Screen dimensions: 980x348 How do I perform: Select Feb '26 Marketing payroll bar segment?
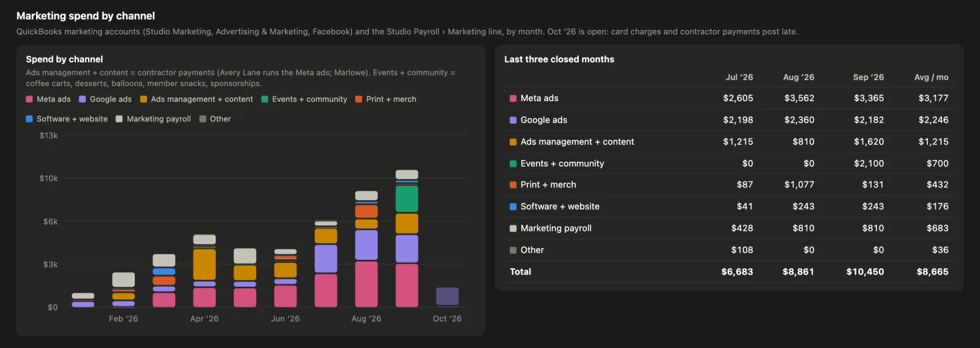[124, 279]
